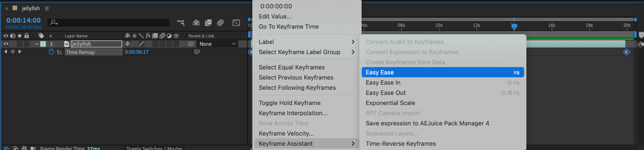Click the jellyfish layer label color swatch
Viewport: 644px width, 150px height.
coord(43,44)
